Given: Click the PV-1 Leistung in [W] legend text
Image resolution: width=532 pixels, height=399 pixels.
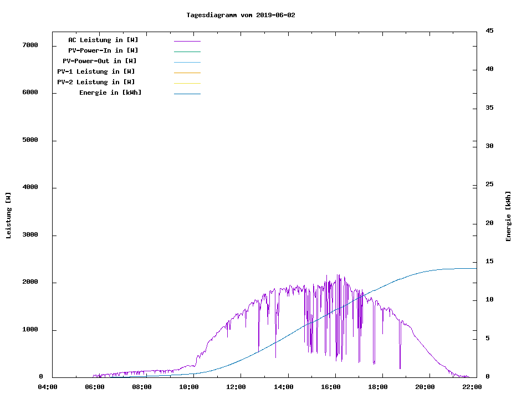Looking at the screenshot, I should [96, 71].
